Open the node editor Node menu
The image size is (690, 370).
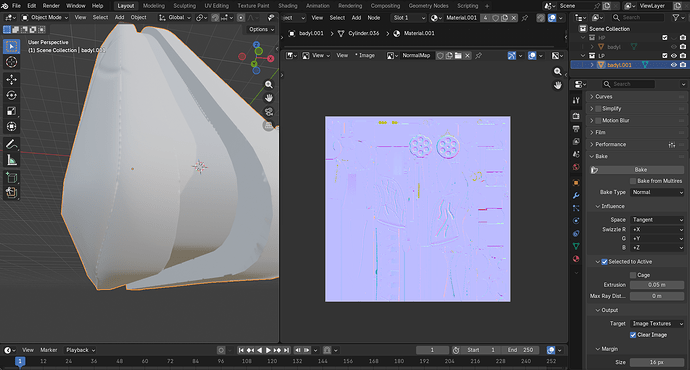click(x=374, y=18)
